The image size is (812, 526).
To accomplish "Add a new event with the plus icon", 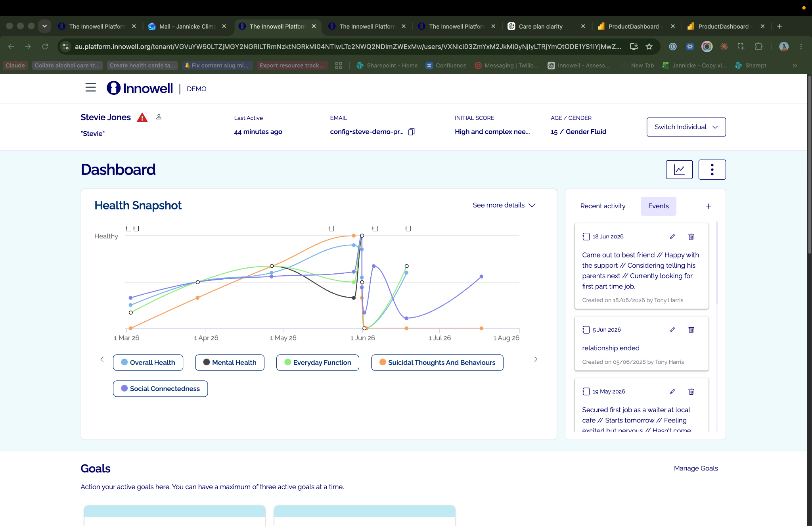I will (709, 206).
